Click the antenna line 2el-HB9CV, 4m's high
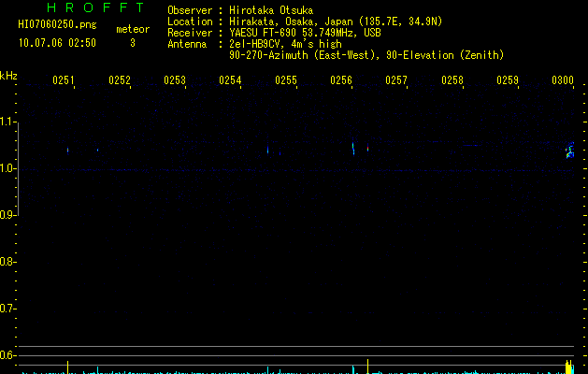The image size is (588, 374). tap(285, 44)
